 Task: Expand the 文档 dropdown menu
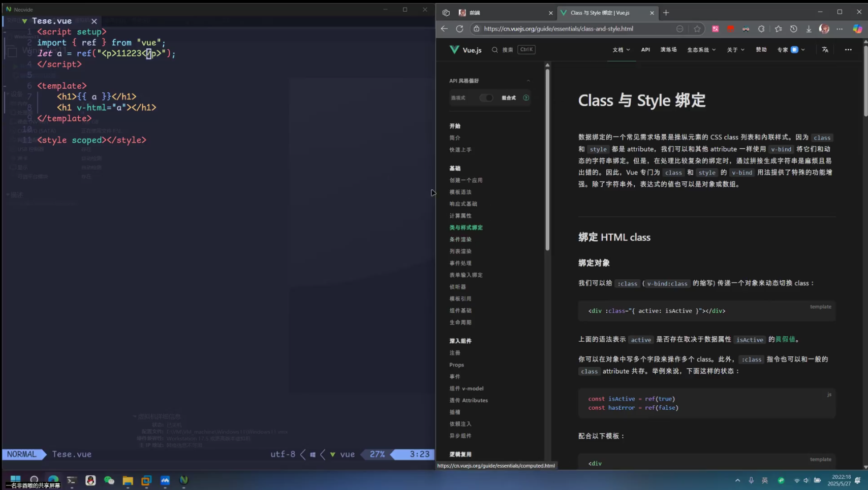click(621, 50)
